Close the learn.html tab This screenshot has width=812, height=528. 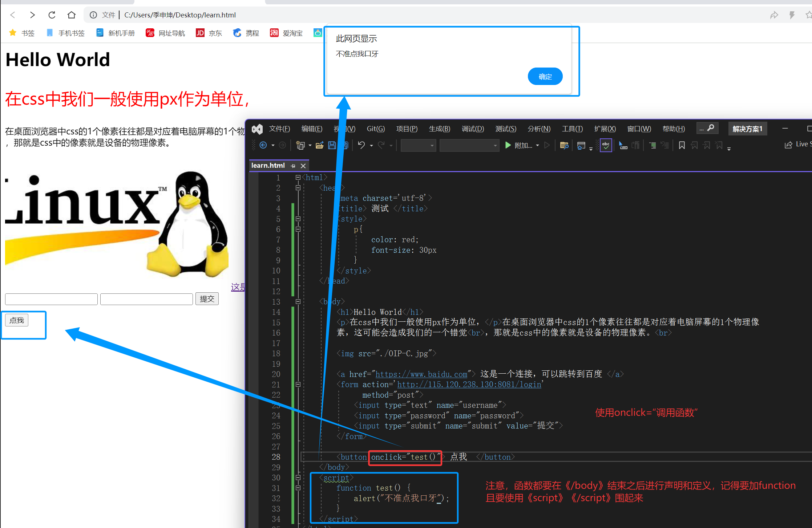click(303, 166)
